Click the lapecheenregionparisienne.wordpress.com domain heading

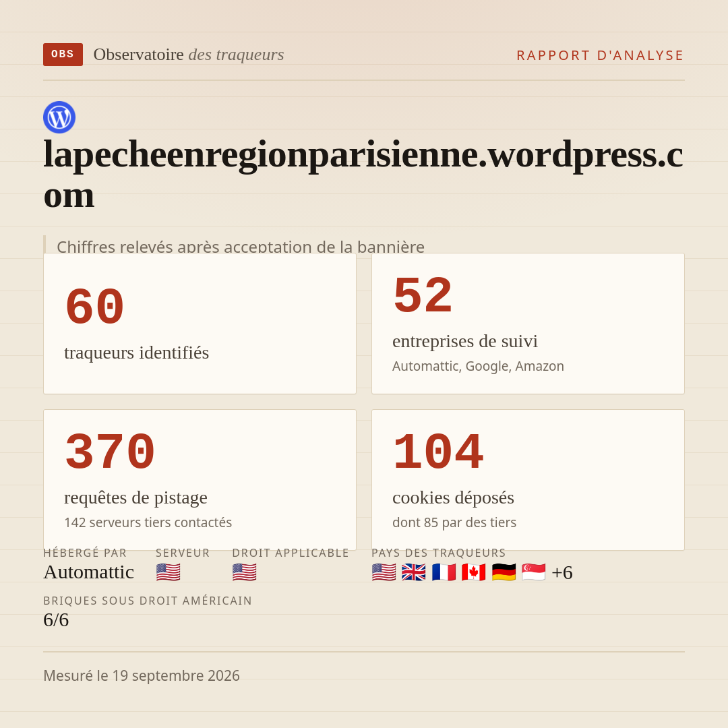click(363, 174)
